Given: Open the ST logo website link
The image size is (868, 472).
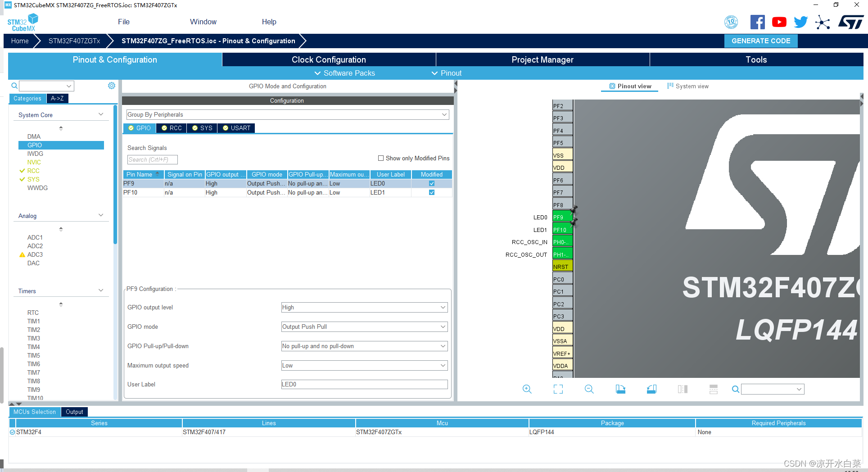Looking at the screenshot, I should 850,22.
